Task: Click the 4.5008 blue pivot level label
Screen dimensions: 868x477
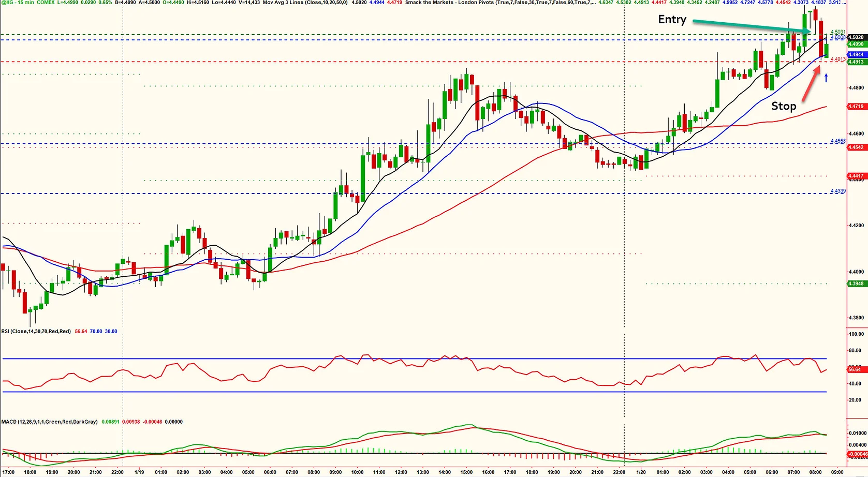Action: 838,37
